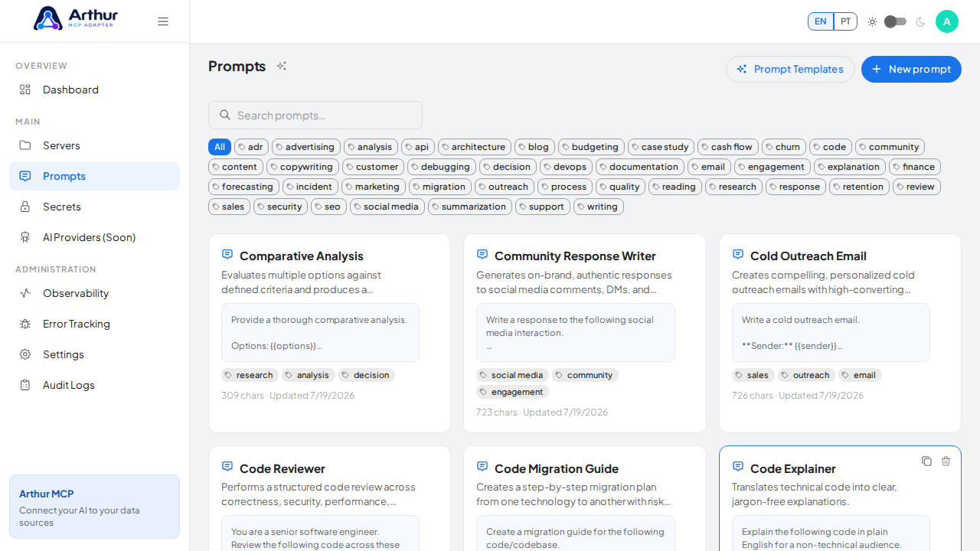Open Error Tracking page
This screenshot has height=551, width=980.
(x=95, y=324)
